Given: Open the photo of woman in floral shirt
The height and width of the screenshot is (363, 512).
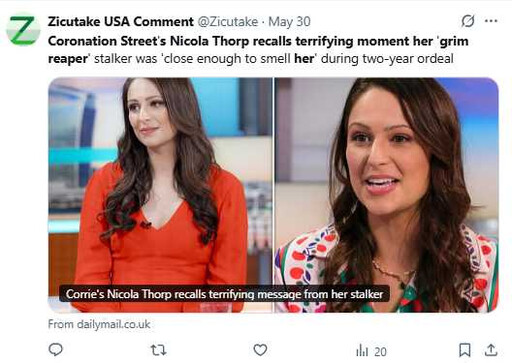Looking at the screenshot, I should (x=387, y=195).
